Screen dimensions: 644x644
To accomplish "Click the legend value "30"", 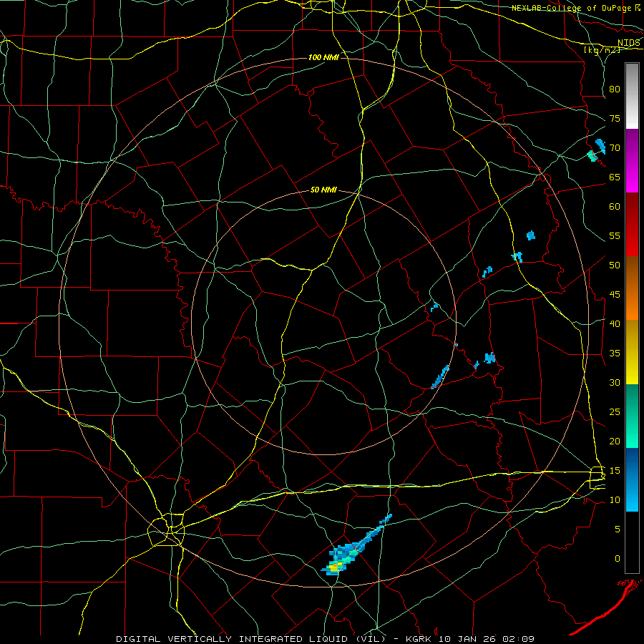I will point(615,382).
